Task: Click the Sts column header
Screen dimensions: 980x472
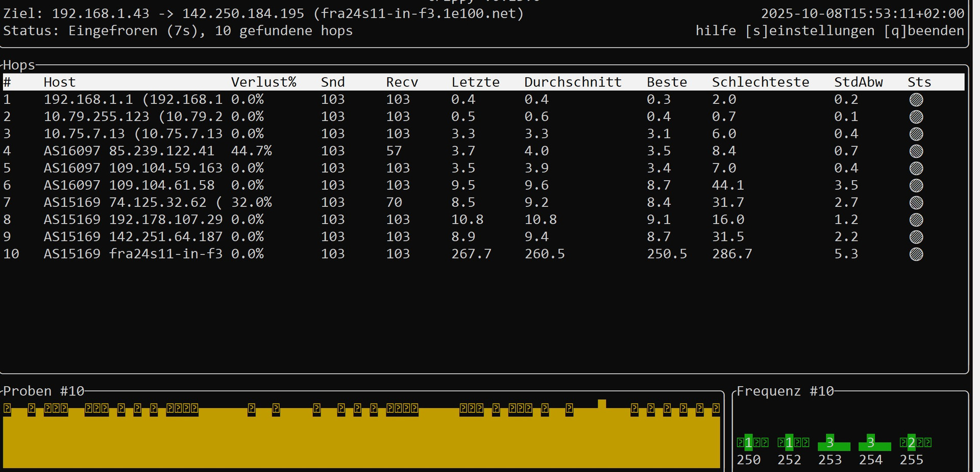Action: click(920, 82)
